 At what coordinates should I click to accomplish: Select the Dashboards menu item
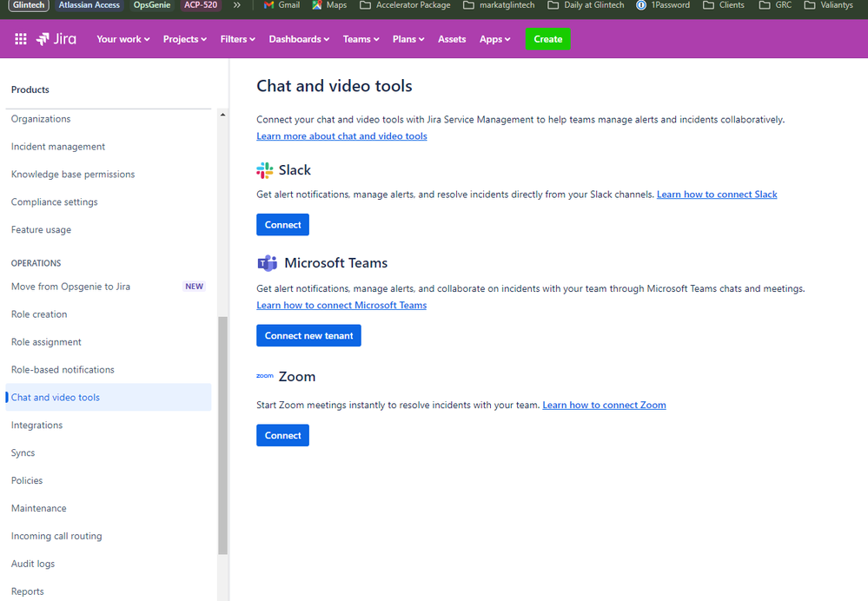point(298,39)
